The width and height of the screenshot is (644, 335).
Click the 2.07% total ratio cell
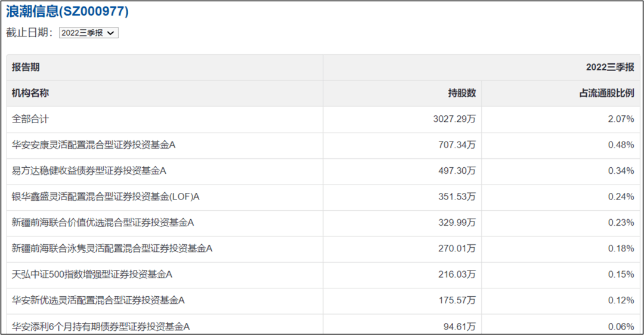621,119
